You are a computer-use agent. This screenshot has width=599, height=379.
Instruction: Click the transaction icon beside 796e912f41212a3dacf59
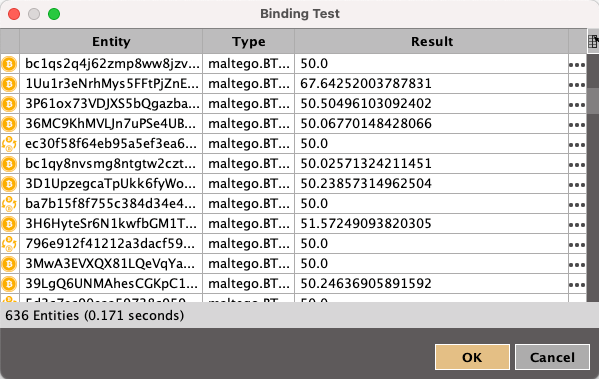tap(9, 244)
